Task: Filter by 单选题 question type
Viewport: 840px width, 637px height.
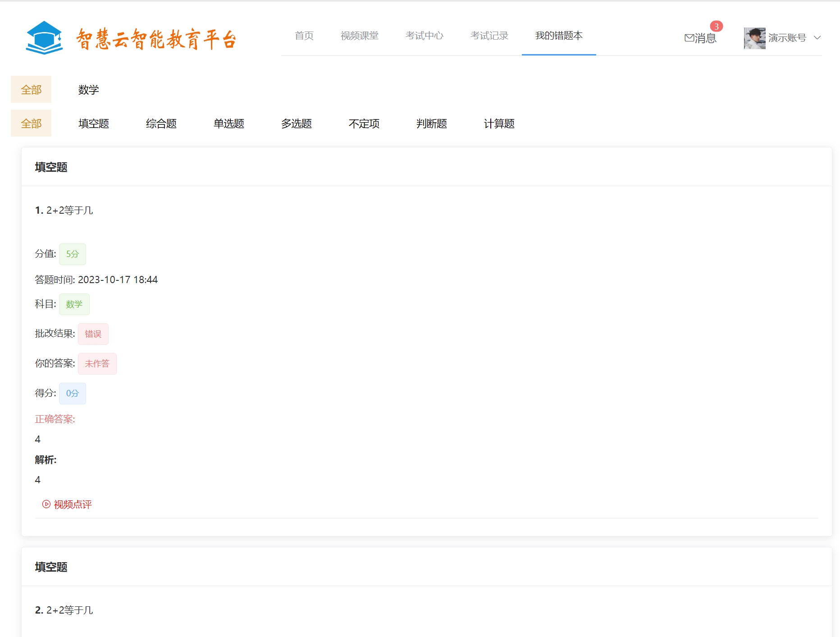Action: 229,124
